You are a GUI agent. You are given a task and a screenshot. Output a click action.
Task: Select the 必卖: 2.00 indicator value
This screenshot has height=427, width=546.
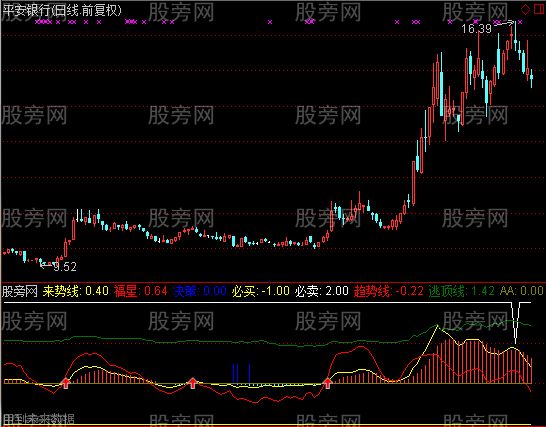point(322,291)
